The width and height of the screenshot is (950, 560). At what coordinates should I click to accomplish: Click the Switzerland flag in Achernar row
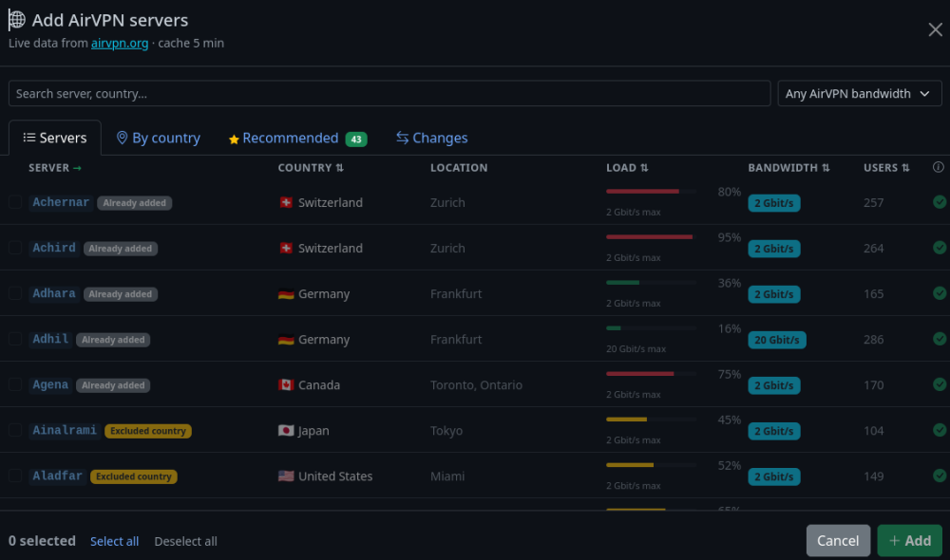(286, 202)
